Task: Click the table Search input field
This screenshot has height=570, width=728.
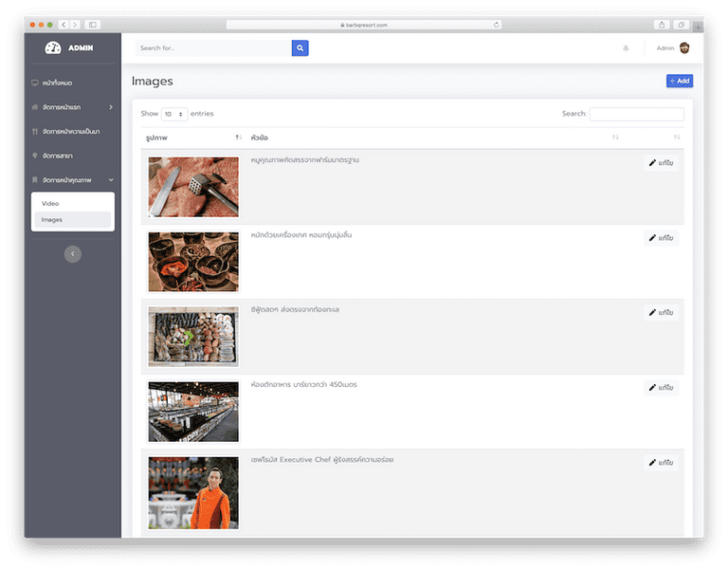Action: (637, 114)
